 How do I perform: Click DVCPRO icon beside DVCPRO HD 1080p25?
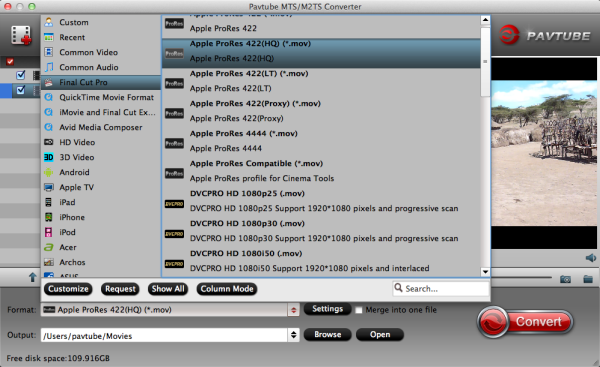pyautogui.click(x=174, y=204)
